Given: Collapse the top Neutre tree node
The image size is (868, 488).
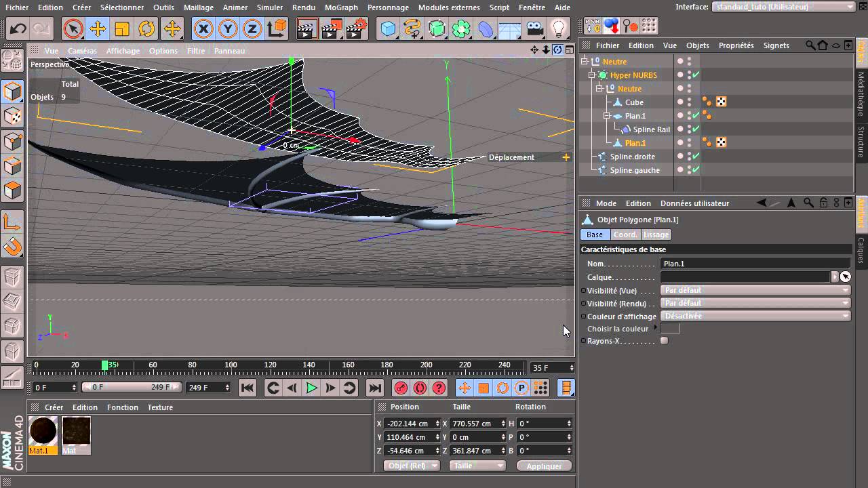Looking at the screenshot, I should click(585, 62).
